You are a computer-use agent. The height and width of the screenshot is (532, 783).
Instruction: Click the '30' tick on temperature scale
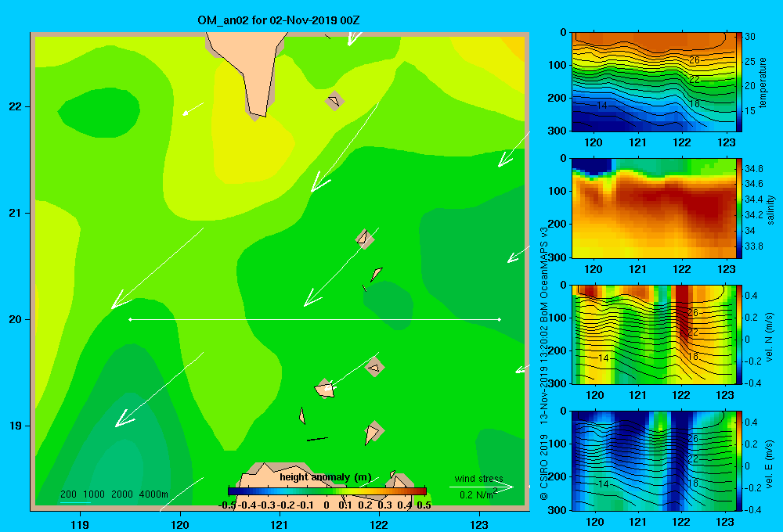pyautogui.click(x=750, y=37)
